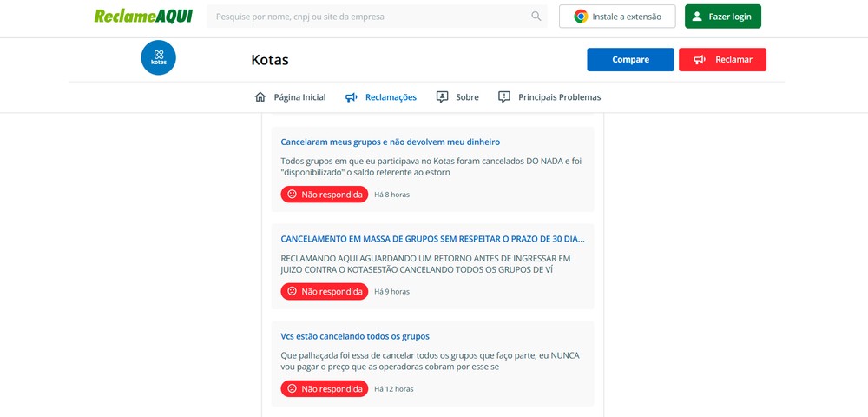Click the 'Há 12 horas' timestamp

[393, 389]
